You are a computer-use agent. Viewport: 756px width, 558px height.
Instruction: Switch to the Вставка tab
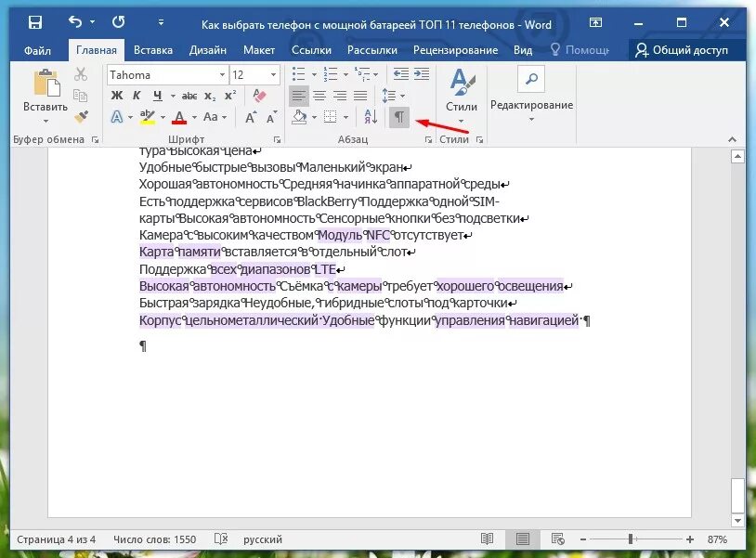[153, 50]
